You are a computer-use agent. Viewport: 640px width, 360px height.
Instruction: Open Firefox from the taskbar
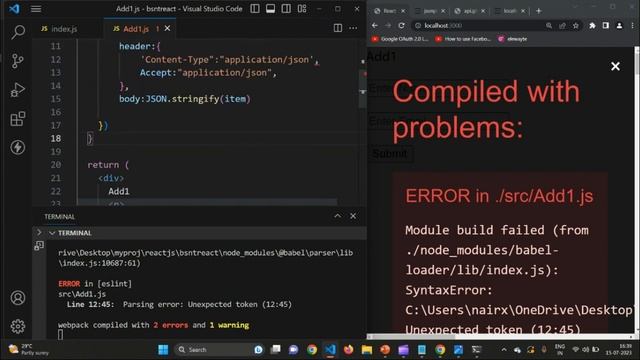point(348,349)
